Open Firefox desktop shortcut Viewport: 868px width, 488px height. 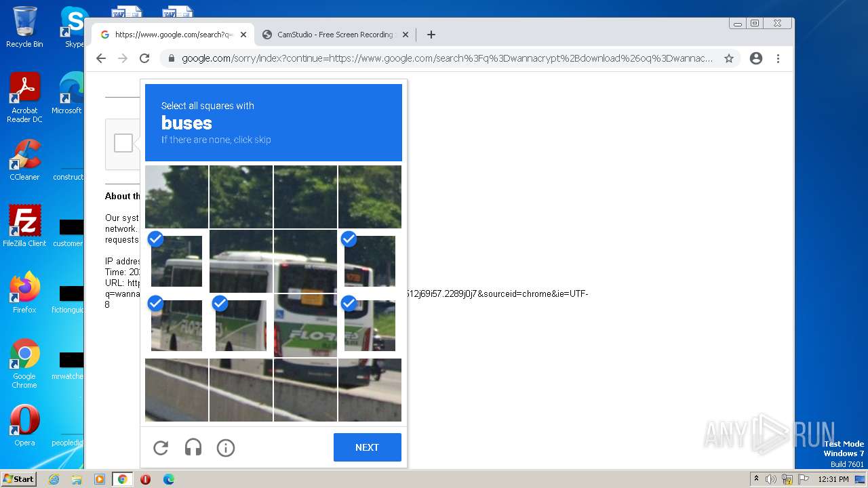point(24,293)
